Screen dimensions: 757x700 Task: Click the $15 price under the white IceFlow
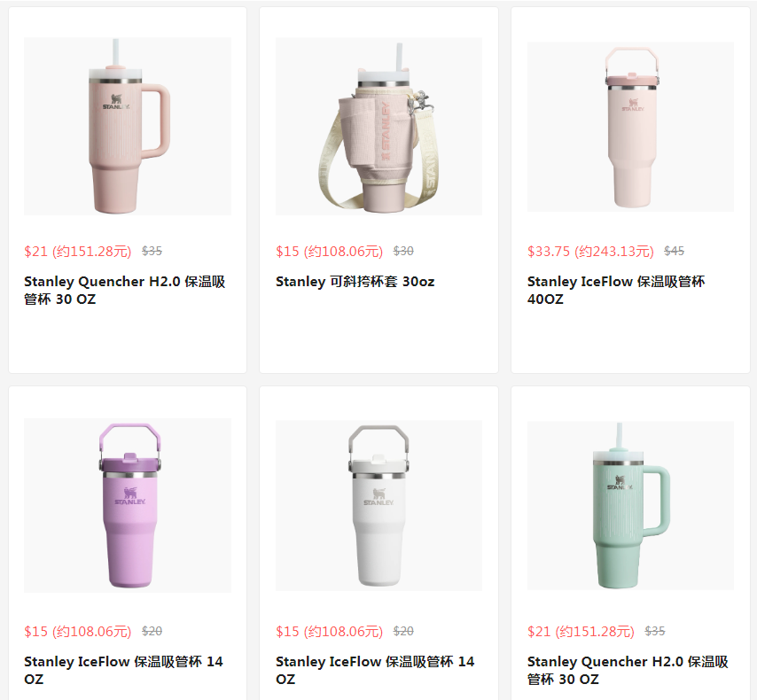pos(329,632)
